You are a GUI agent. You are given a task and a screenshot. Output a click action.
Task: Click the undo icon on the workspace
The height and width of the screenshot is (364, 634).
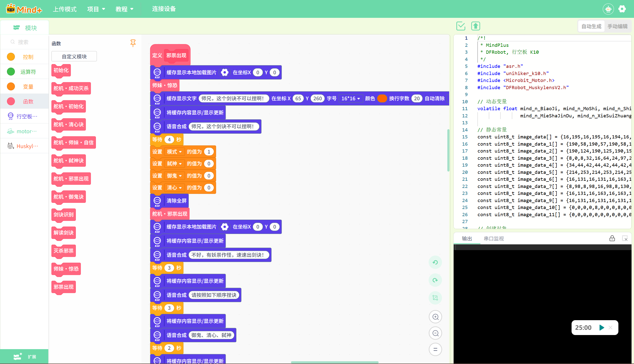coord(435,262)
